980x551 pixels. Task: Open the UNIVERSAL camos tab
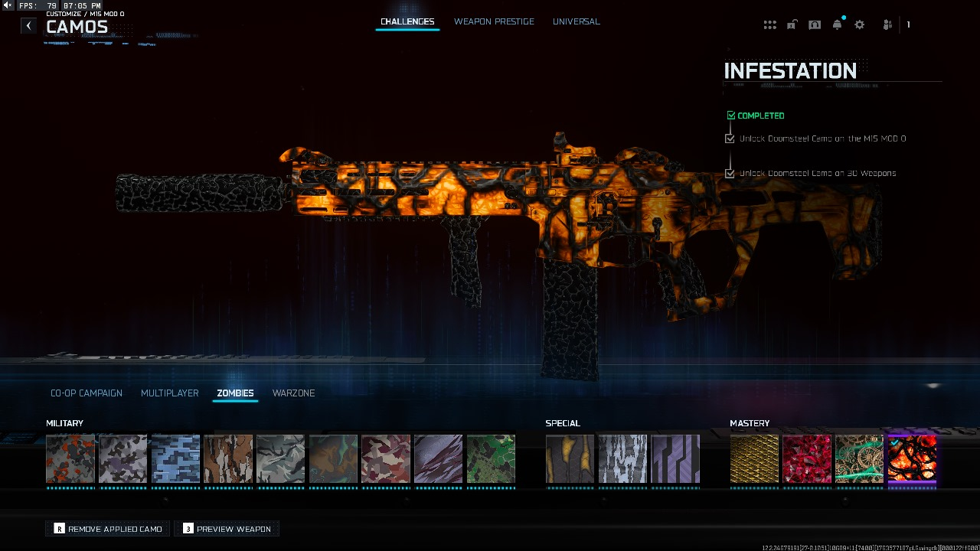point(576,21)
